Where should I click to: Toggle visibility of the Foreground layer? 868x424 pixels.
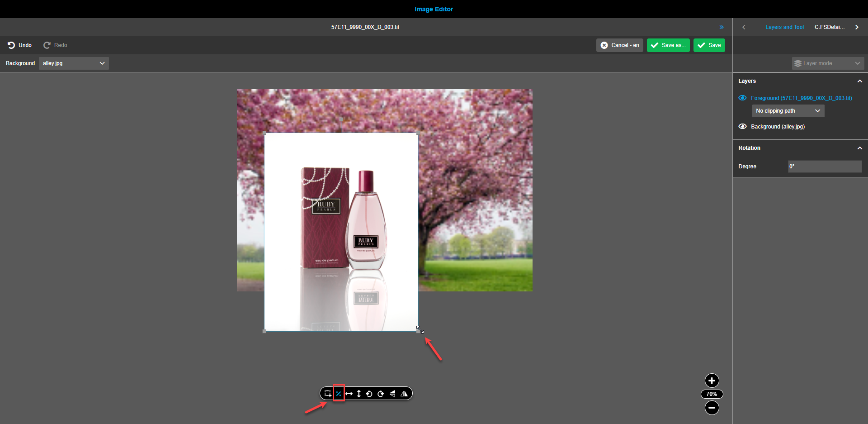743,98
